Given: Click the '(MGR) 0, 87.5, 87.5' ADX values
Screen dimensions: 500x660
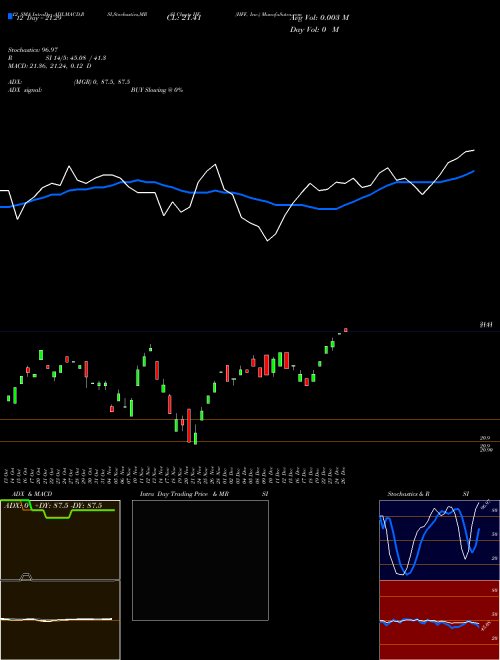Looking at the screenshot, I should point(101,82).
